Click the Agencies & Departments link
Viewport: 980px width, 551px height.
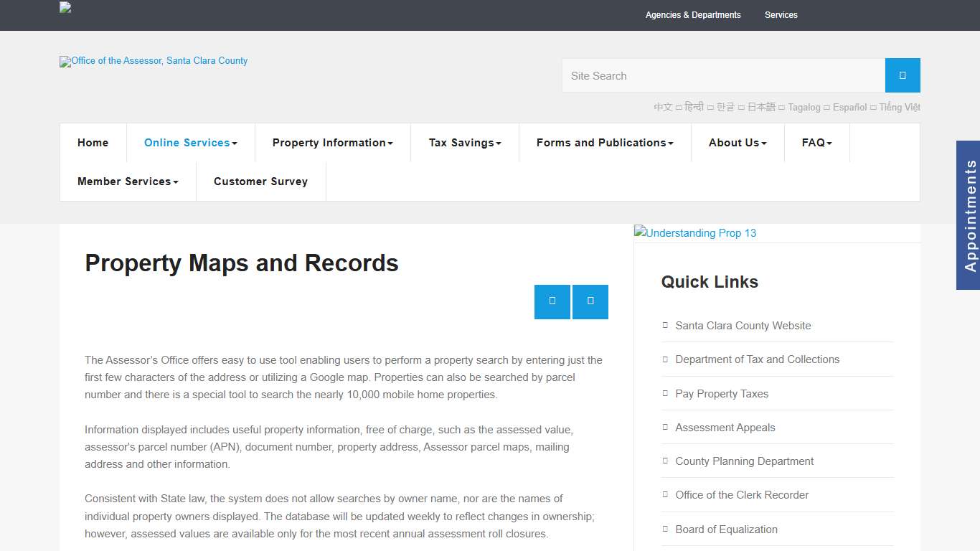point(693,15)
